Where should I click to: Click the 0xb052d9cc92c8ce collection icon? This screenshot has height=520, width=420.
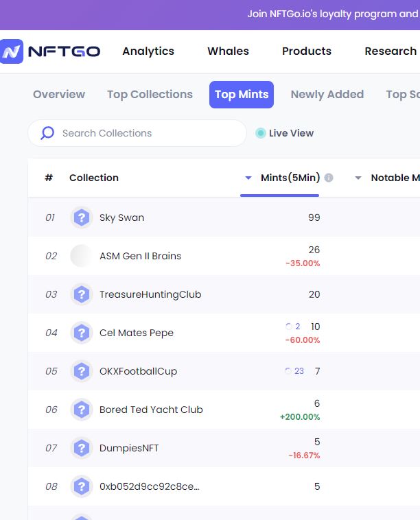point(81,486)
